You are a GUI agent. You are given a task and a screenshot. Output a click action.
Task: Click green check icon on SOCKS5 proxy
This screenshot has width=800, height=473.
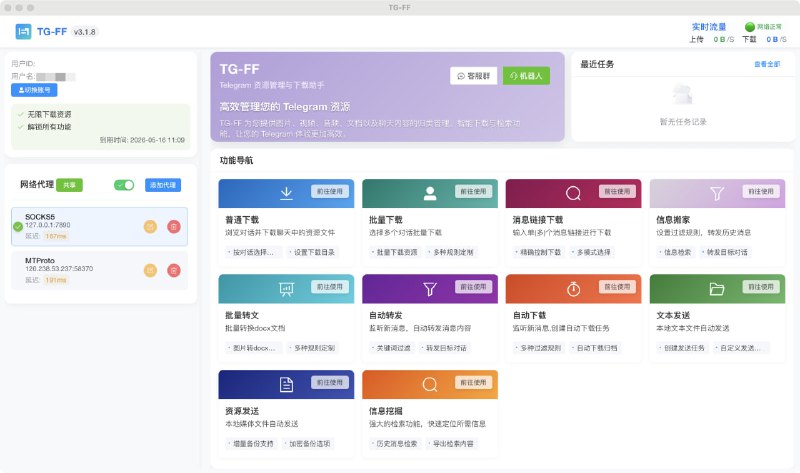18,227
